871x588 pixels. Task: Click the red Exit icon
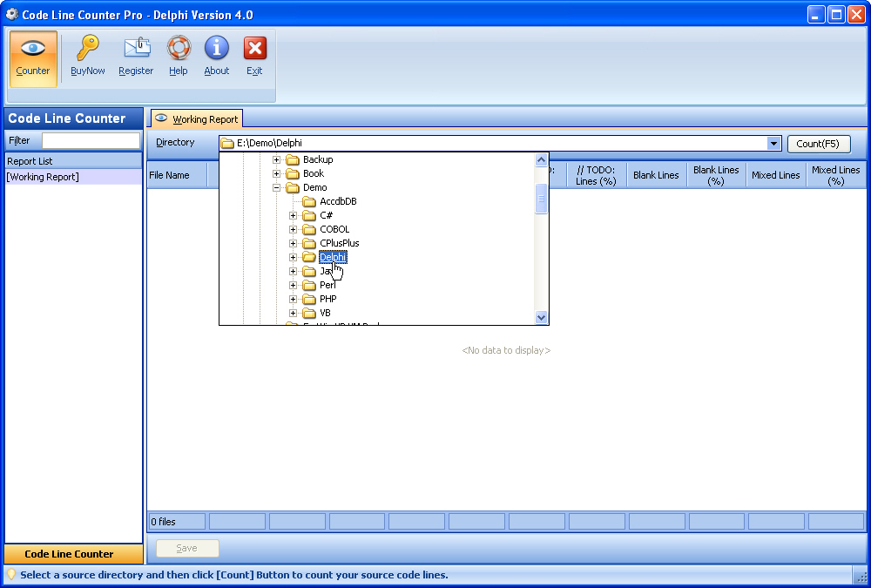254,49
